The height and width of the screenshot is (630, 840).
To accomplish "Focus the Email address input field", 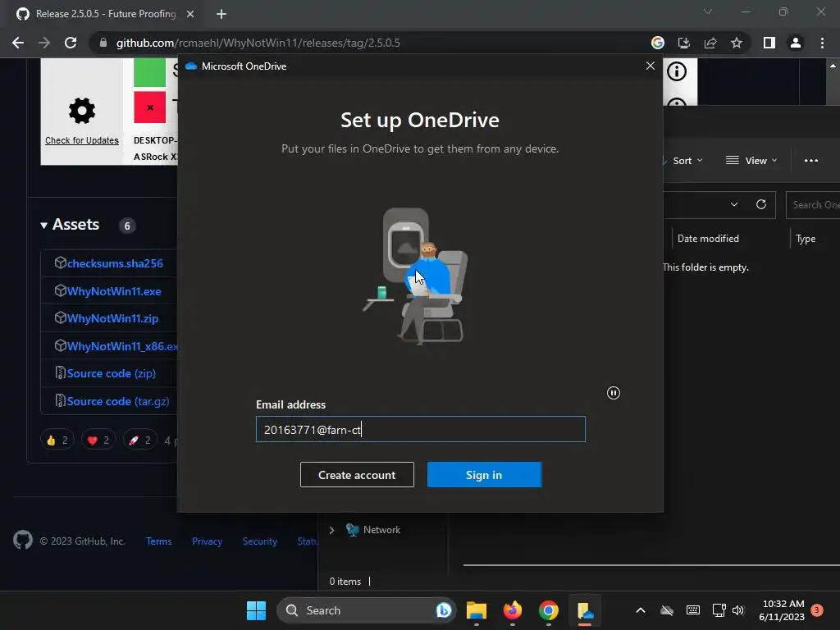I will [x=421, y=429].
